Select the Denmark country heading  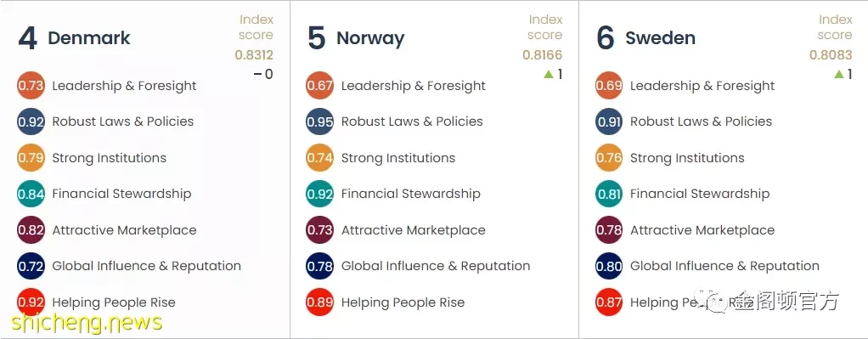[x=89, y=38]
